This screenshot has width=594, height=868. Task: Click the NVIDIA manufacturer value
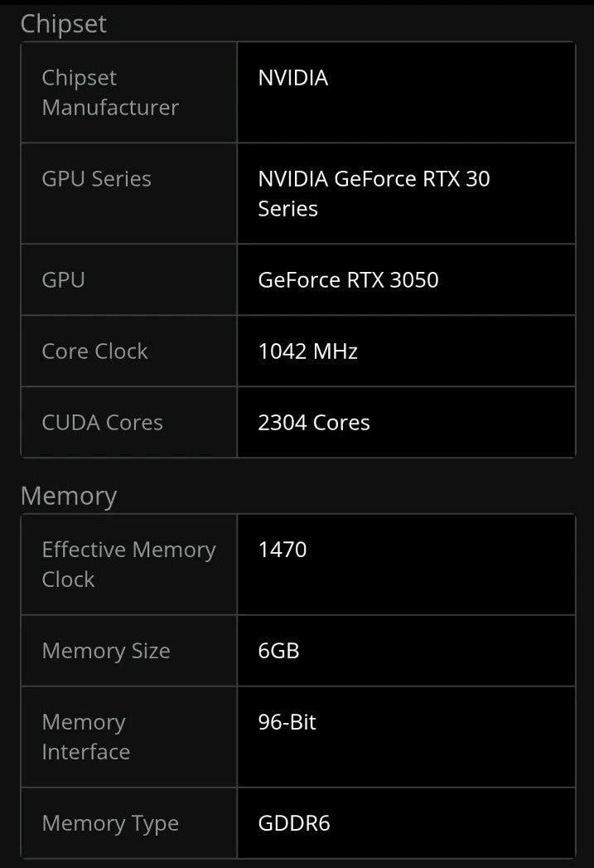[x=293, y=78]
